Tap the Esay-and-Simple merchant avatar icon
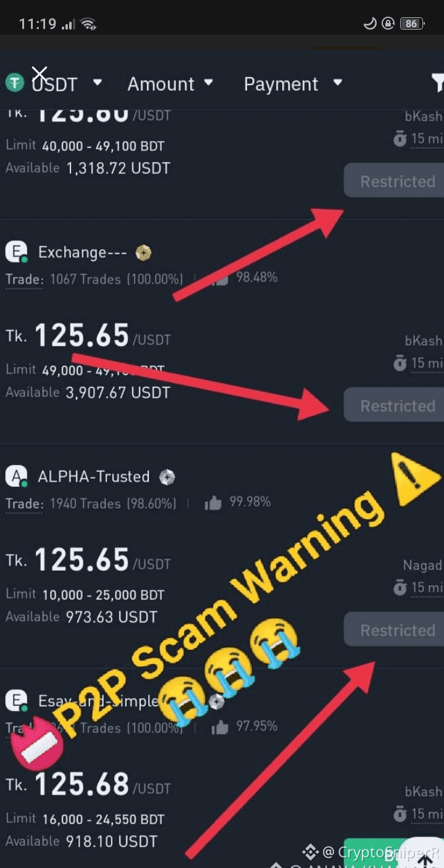 (17, 701)
